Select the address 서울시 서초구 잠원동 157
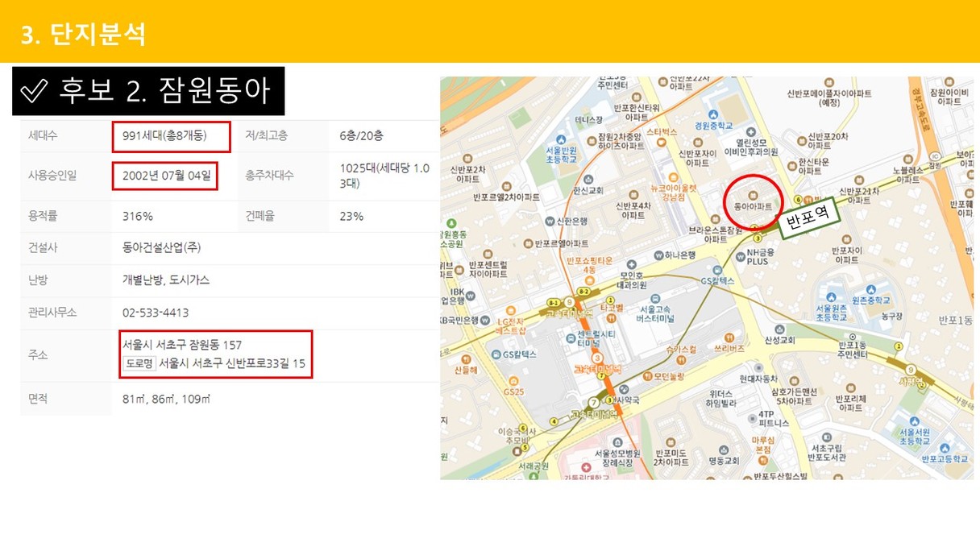The image size is (980, 551). pos(182,345)
